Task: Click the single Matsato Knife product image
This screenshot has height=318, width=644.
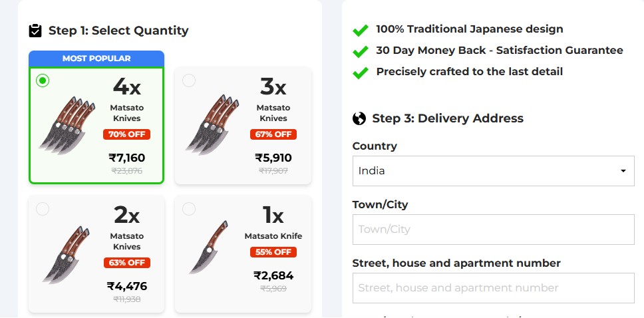Action: tap(208, 247)
